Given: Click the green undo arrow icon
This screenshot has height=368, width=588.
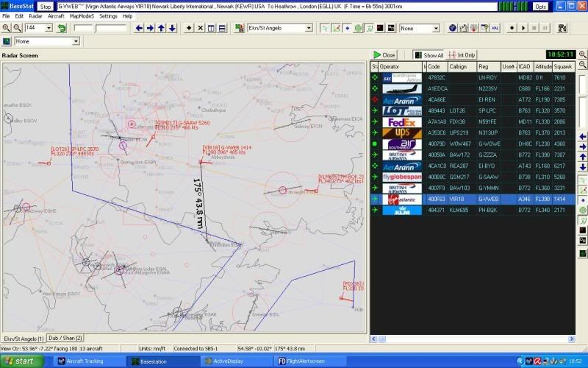Looking at the screenshot, I should pos(62,28).
